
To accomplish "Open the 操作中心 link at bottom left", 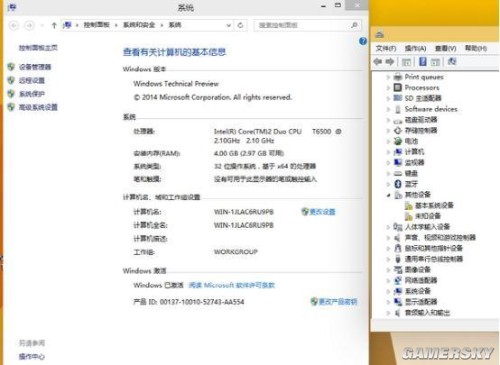I will (32, 357).
